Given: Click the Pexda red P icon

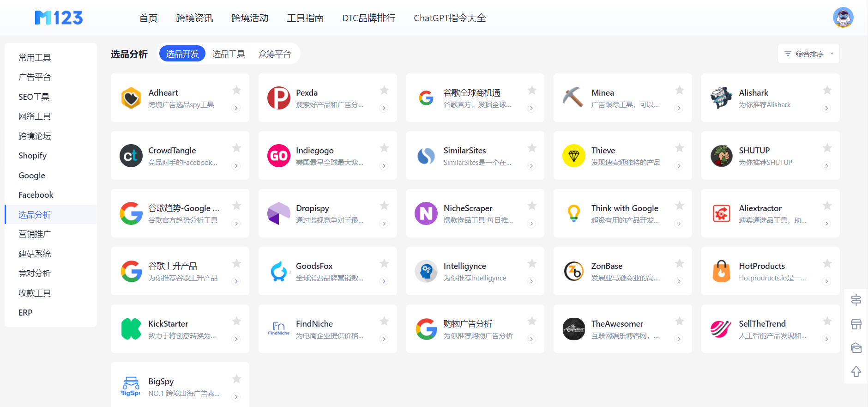Looking at the screenshot, I should (279, 98).
